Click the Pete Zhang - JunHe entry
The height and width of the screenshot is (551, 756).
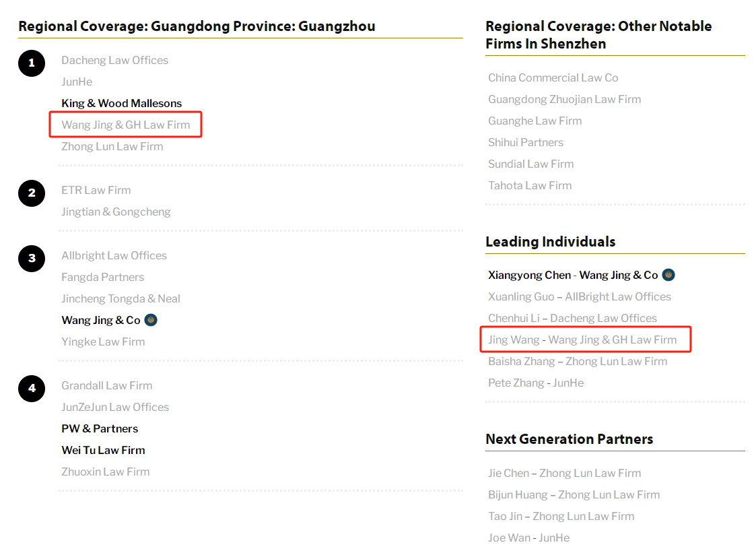536,383
